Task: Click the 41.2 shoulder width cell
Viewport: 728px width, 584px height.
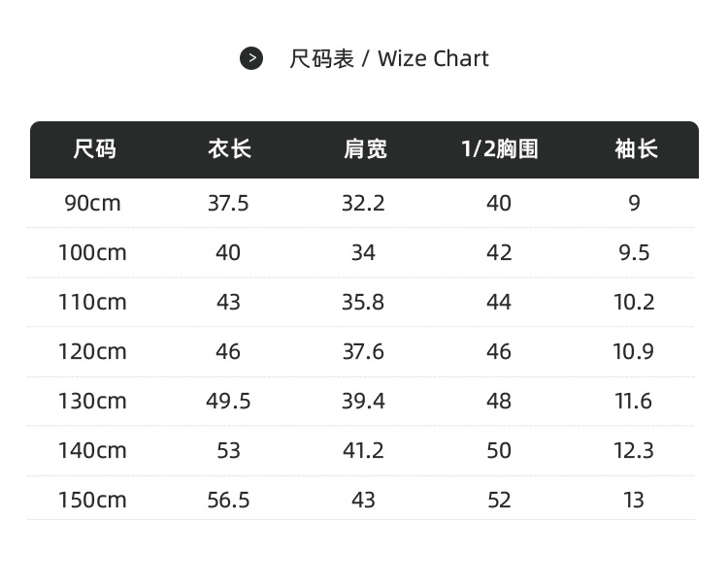Action: click(363, 451)
